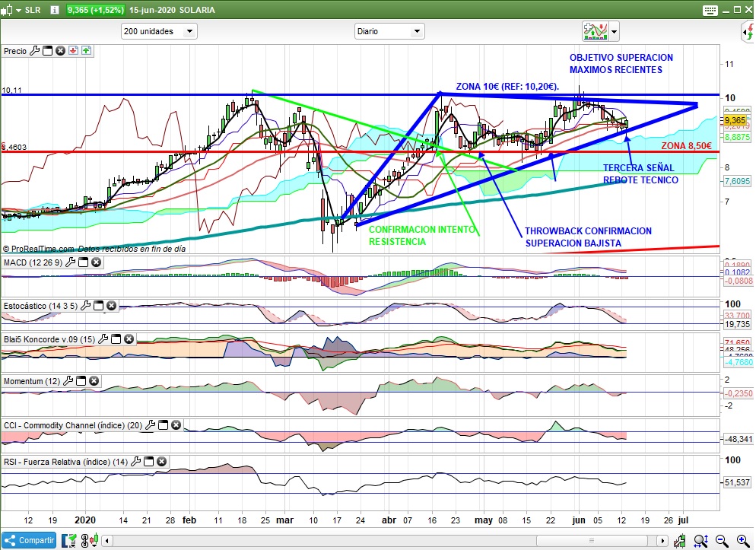Viewport: 756px width, 550px height.
Task: Open CCI indicator wrench settings
Action: (150, 426)
